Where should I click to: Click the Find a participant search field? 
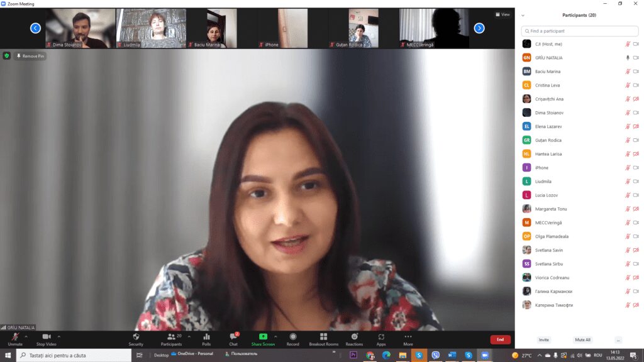579,31
